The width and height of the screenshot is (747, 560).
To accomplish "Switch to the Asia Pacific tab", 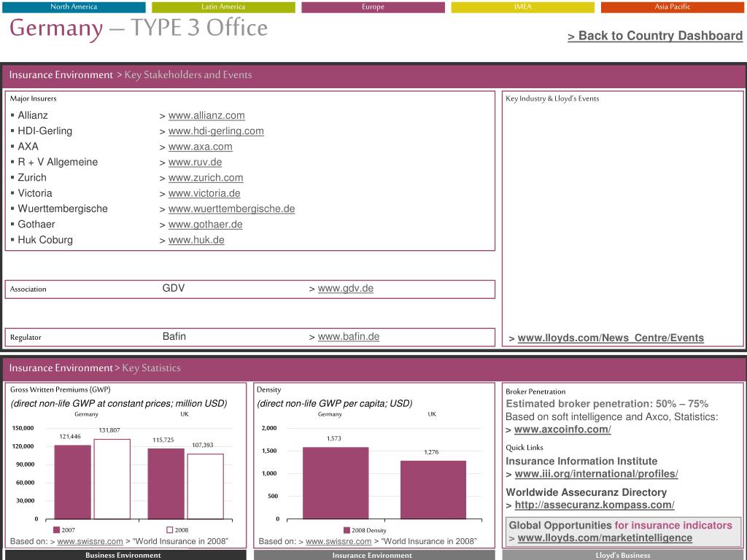I will (672, 7).
